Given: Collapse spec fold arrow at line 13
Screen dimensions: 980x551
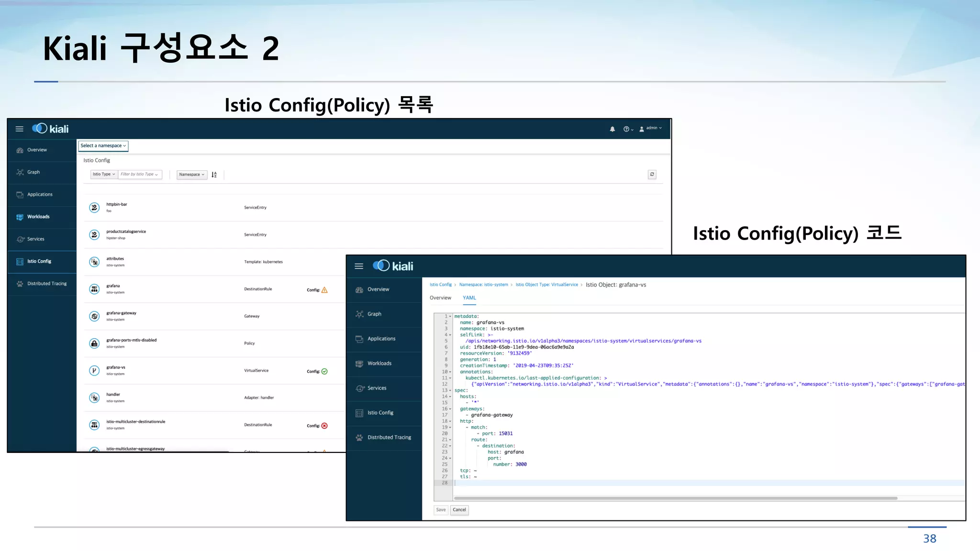Looking at the screenshot, I should pyautogui.click(x=450, y=391).
